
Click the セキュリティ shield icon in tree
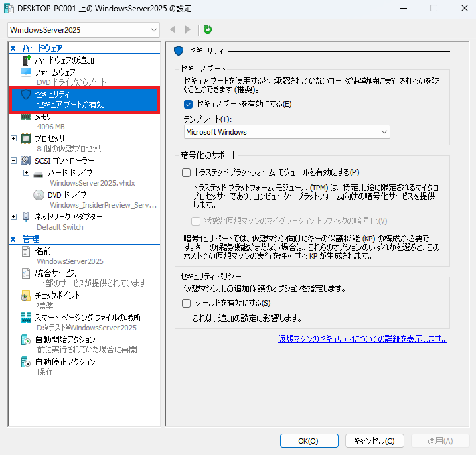click(26, 94)
